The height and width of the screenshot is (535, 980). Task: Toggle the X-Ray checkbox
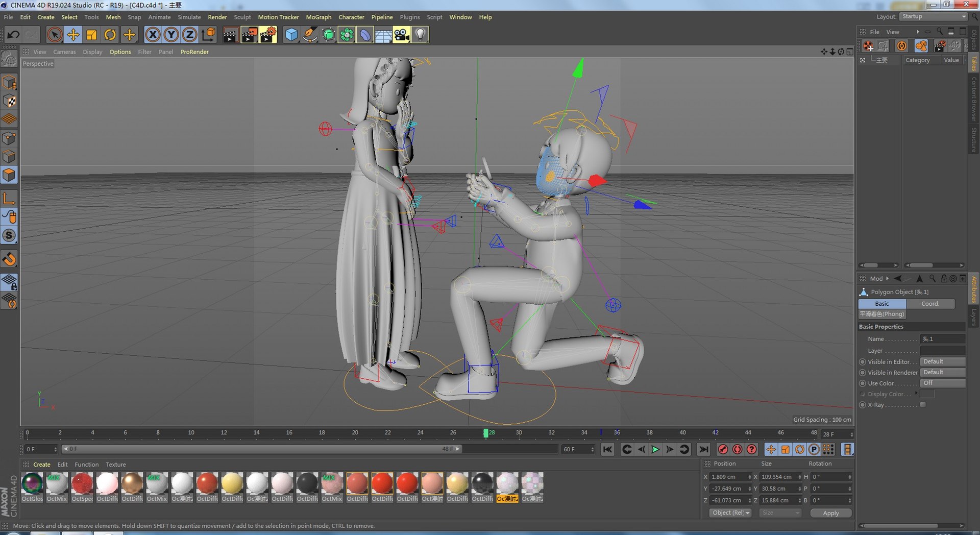pyautogui.click(x=923, y=404)
